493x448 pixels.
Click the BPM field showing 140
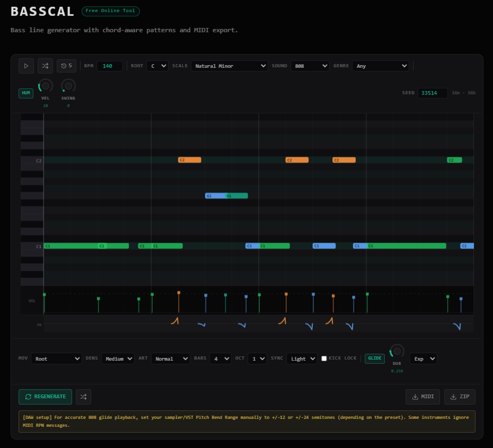click(109, 66)
